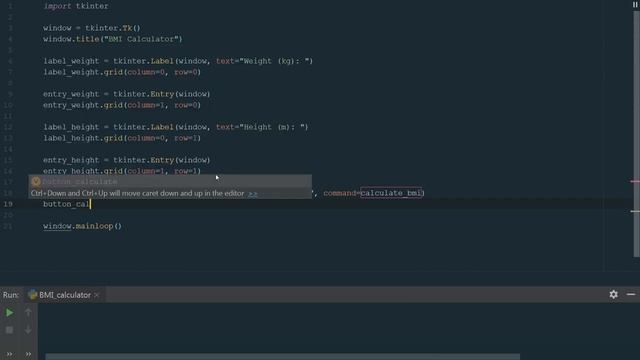640x360 pixels.
Task: Click the label_height = tkinter.Label line
Action: (x=176, y=127)
